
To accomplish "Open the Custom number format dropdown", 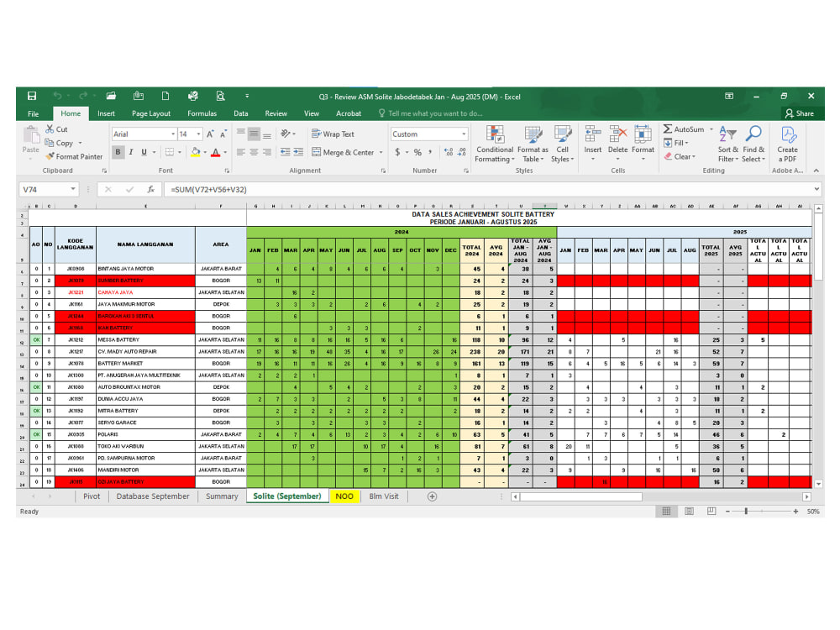I will coord(464,134).
